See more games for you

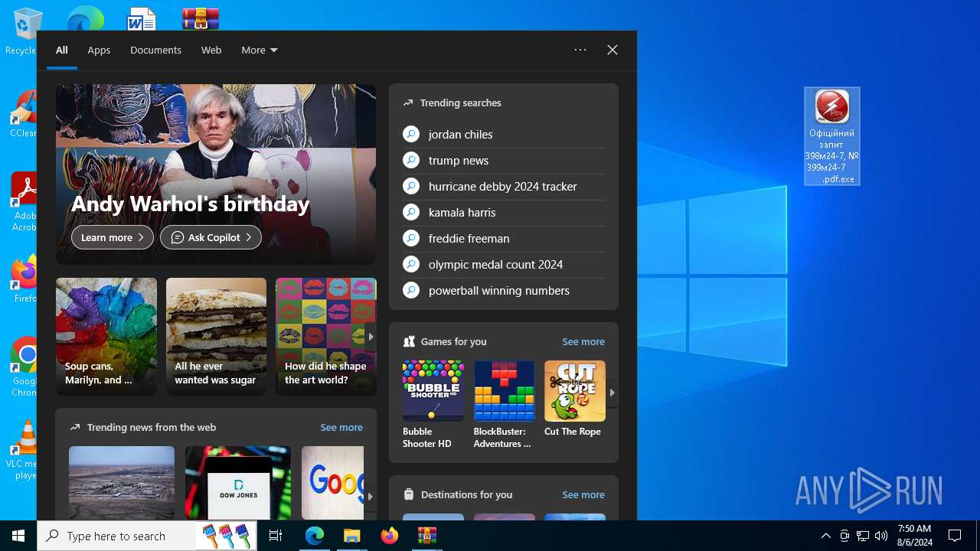click(x=583, y=341)
